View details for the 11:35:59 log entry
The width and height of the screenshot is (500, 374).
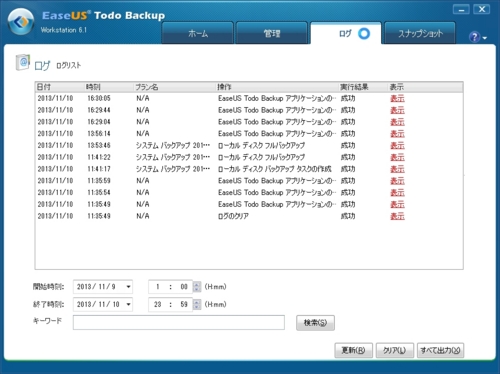click(x=397, y=181)
